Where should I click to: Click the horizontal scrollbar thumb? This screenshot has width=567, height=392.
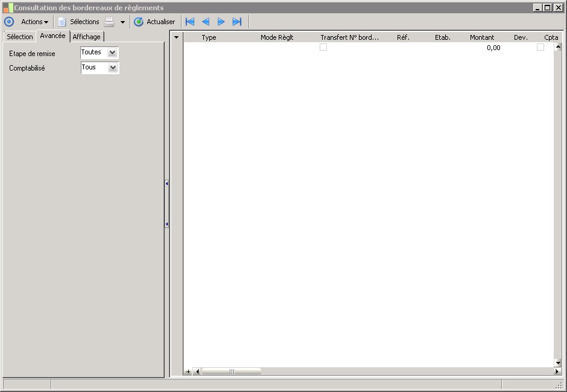[x=232, y=371]
